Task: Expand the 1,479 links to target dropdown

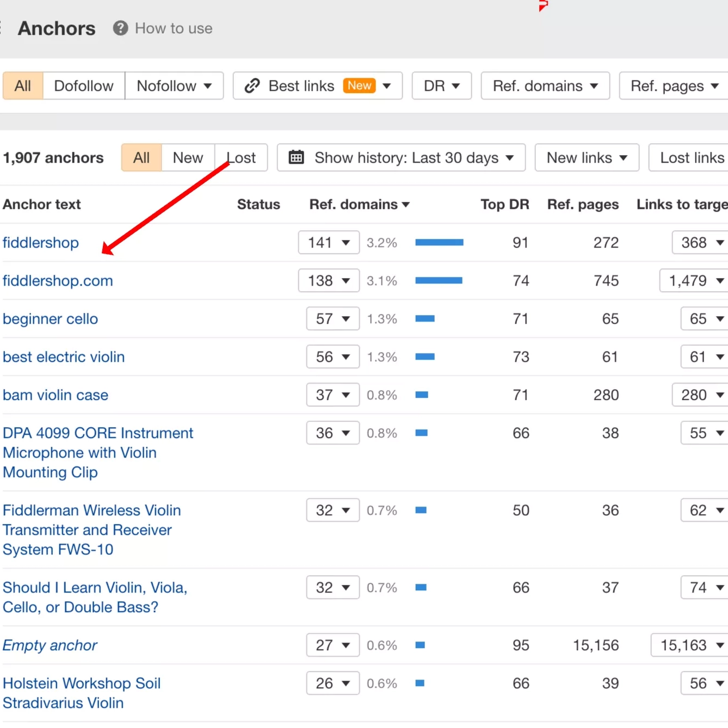Action: click(694, 281)
